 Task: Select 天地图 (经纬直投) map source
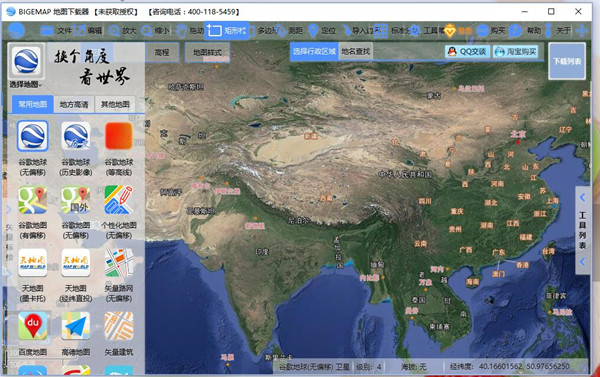coord(76,276)
